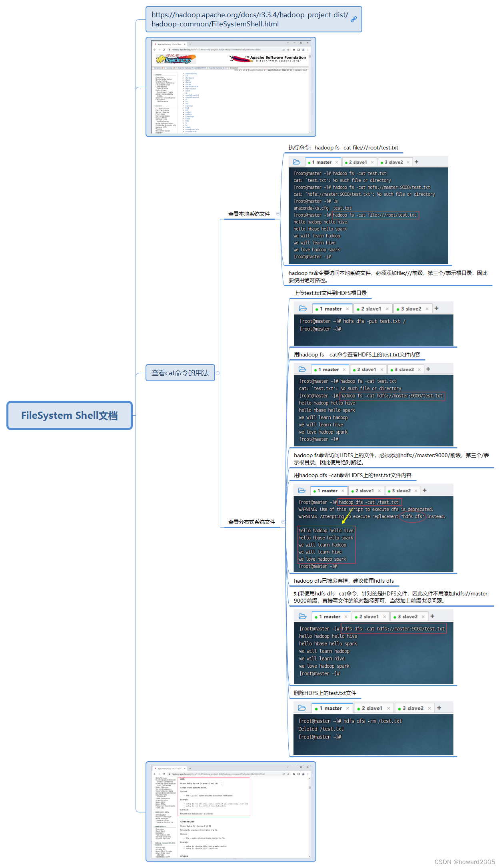
Task: Click plus new-tab icon in 'hdfs dfs -put' terminal
Action: pos(437,308)
